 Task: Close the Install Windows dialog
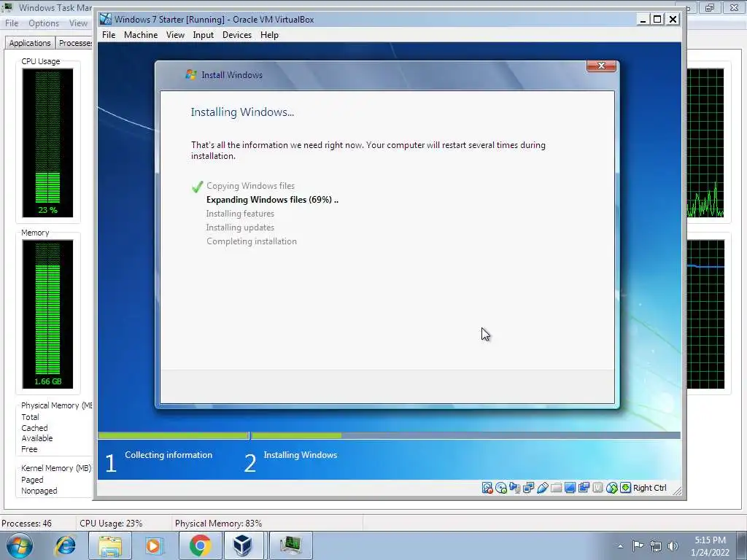pos(601,66)
